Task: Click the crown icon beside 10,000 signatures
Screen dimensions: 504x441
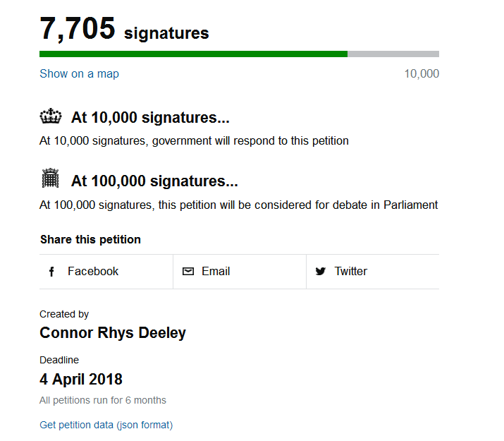Action: coord(51,117)
